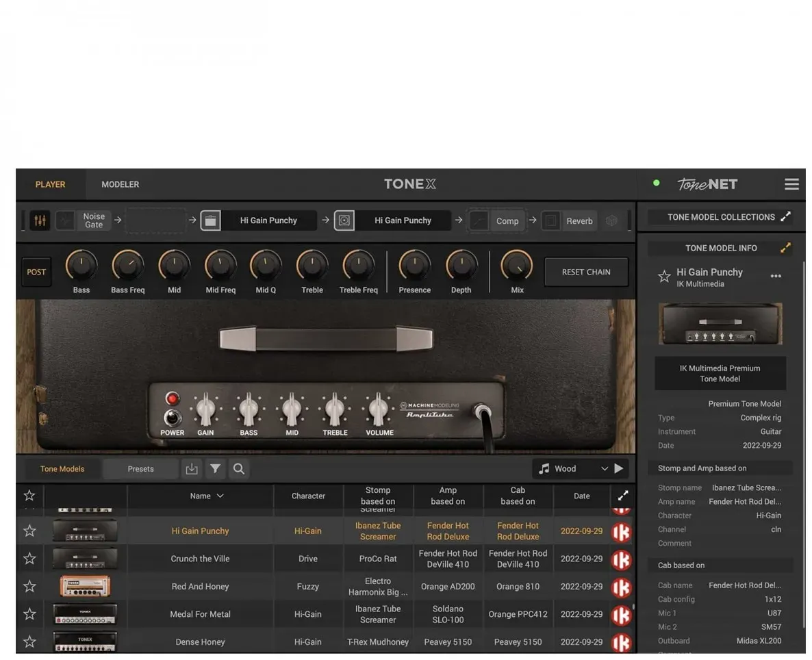This screenshot has height=660, width=812.
Task: Click the 'Peavey 5150' amp cell
Action: tap(448, 642)
